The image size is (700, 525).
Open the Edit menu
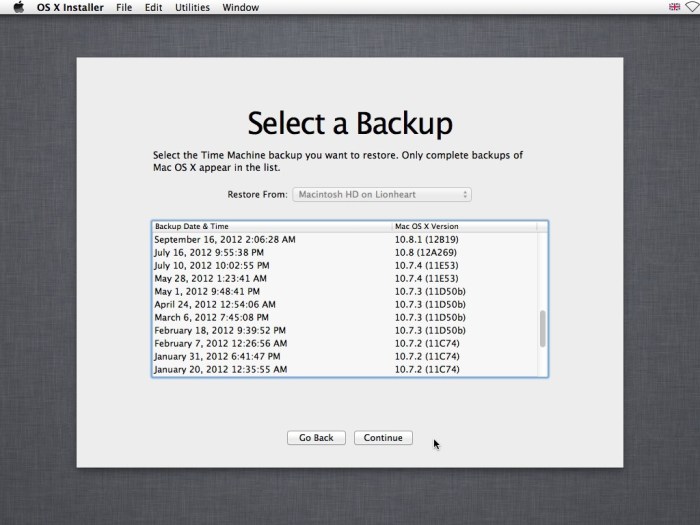153,7
